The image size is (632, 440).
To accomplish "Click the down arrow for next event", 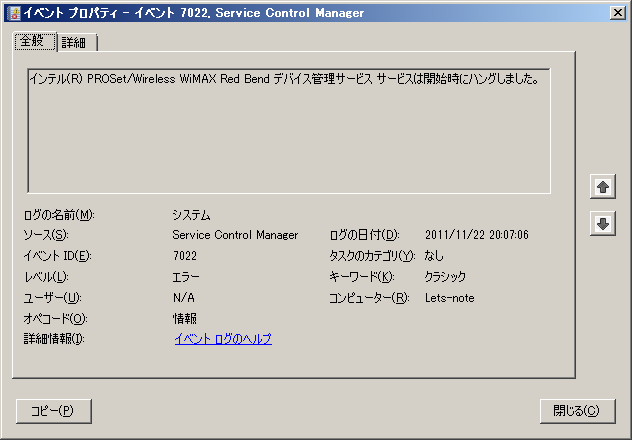I will click(602, 224).
